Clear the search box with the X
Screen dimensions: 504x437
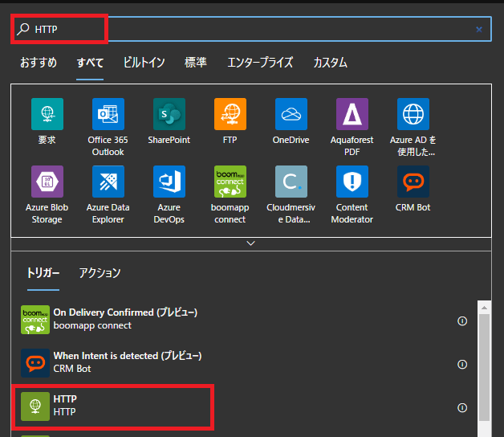tap(479, 30)
